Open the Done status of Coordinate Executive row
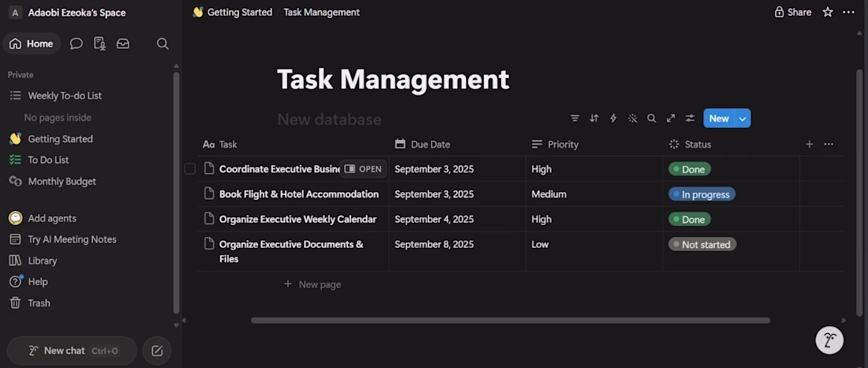The height and width of the screenshot is (368, 868). click(689, 169)
